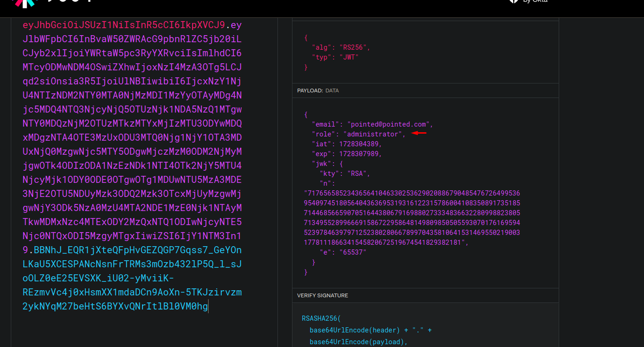Click the "e": "65537" line
The image size is (644, 347).
[x=343, y=252]
